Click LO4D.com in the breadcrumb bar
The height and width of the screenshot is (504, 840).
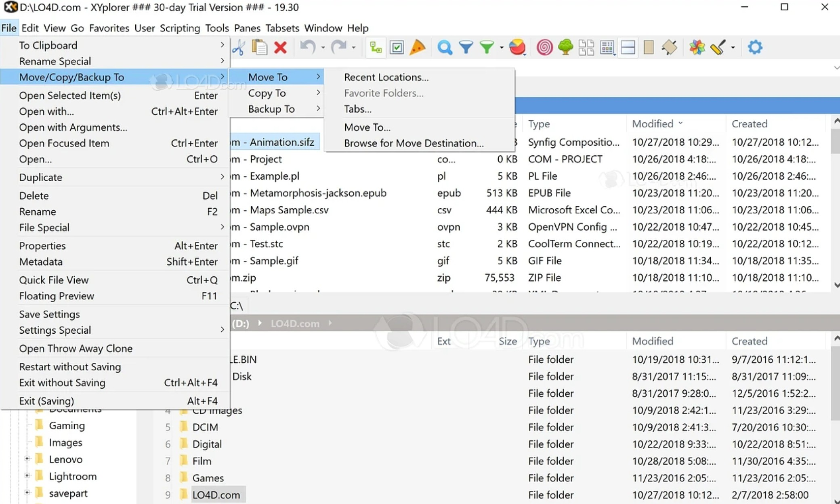295,324
